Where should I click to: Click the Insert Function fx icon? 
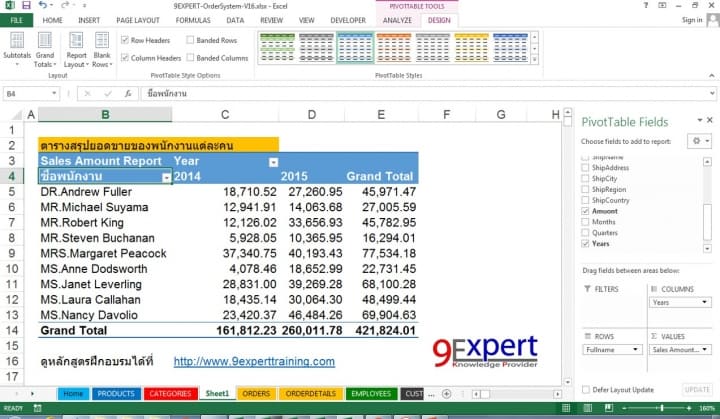tap(129, 93)
